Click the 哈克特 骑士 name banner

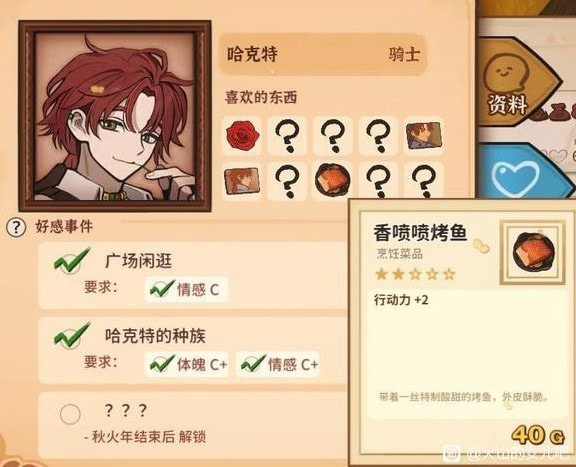click(323, 54)
